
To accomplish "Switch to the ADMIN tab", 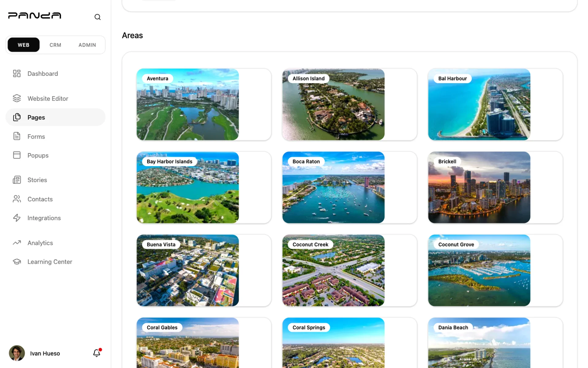I will (87, 45).
